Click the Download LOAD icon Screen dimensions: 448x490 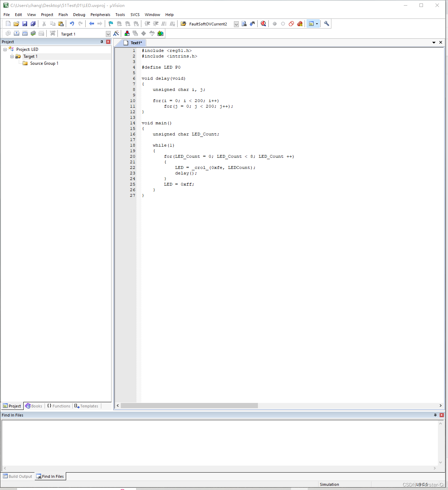click(53, 33)
